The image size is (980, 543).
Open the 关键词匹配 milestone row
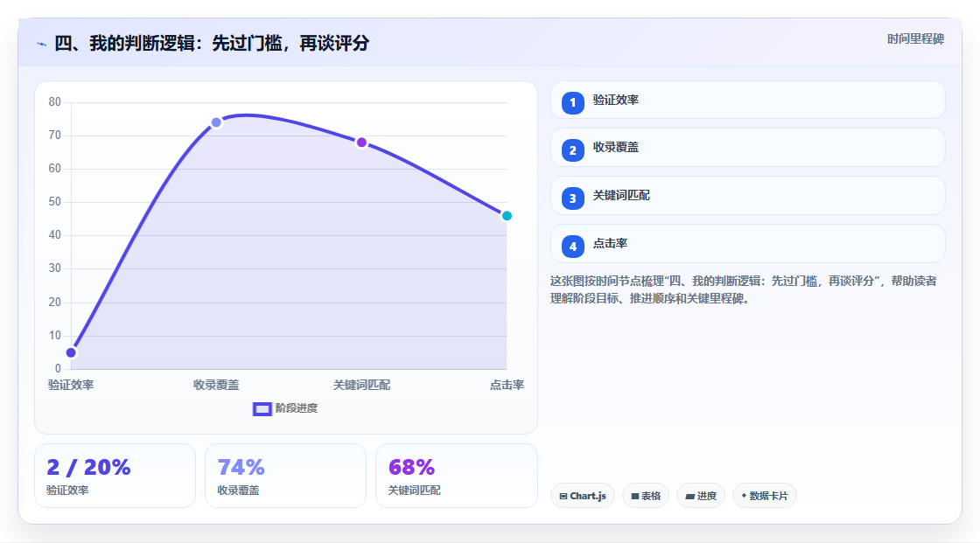pyautogui.click(x=747, y=196)
